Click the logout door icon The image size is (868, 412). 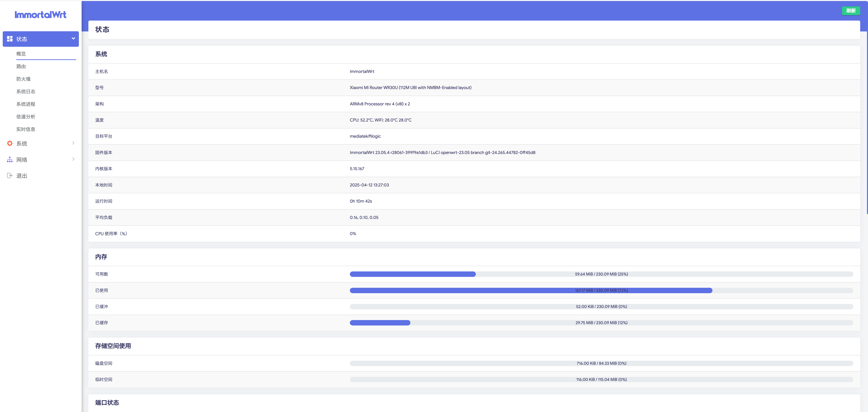(10, 176)
